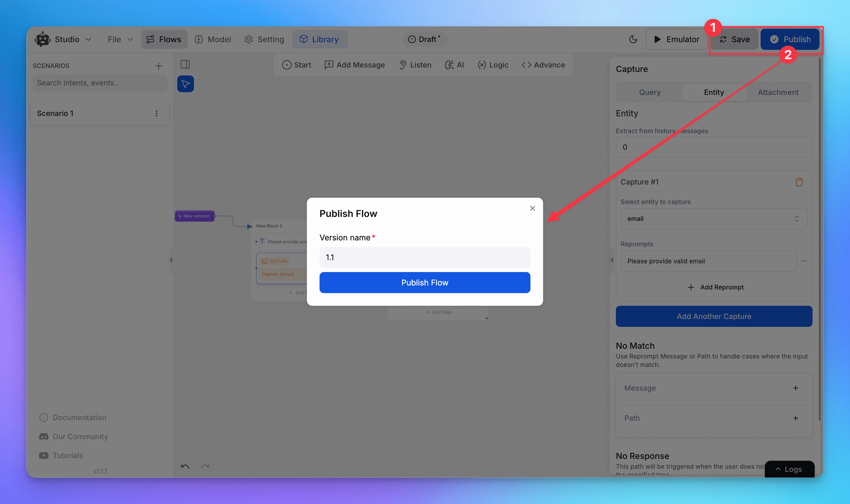The width and height of the screenshot is (850, 504).
Task: Redo the canvas action
Action: point(205,467)
